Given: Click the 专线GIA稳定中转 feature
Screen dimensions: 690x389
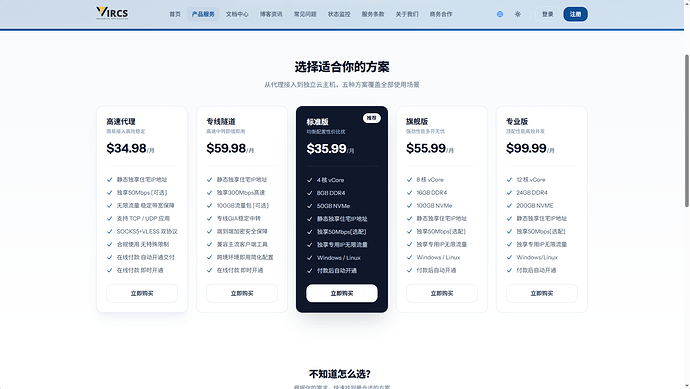Looking at the screenshot, I should (x=239, y=218).
